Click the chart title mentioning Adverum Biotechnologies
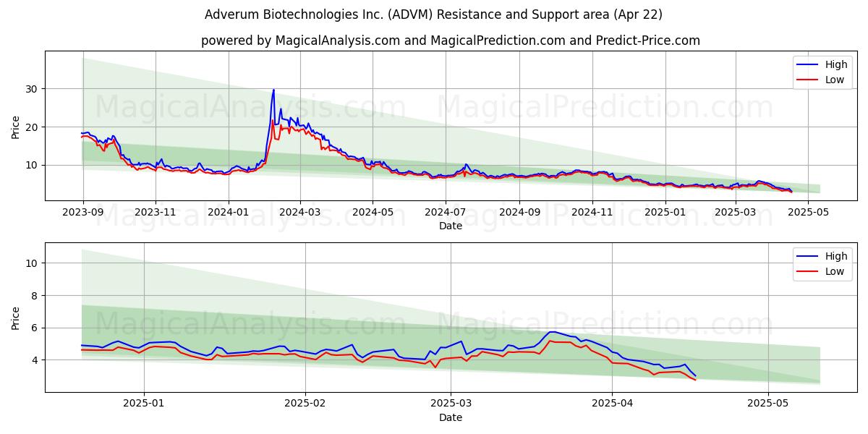Screen dimensions: 868x434 pyautogui.click(x=433, y=14)
